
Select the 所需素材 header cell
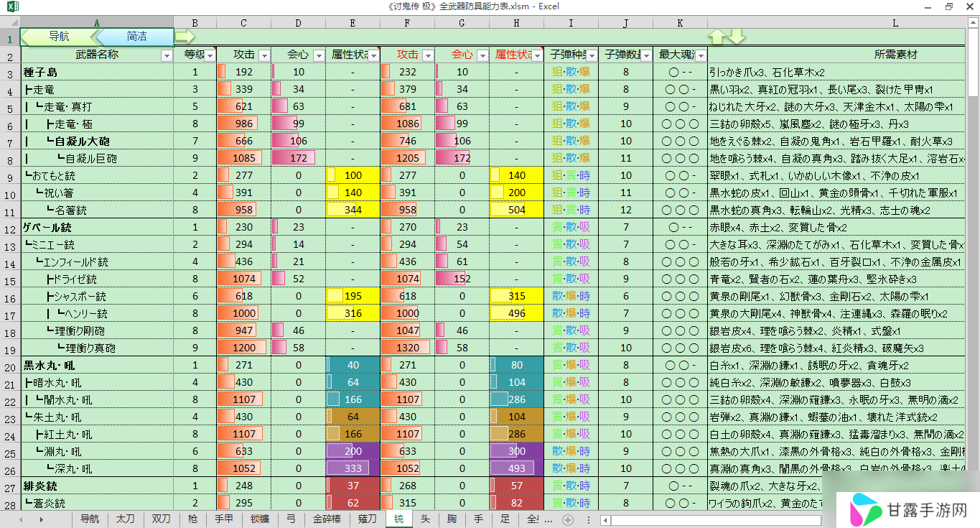click(x=837, y=55)
